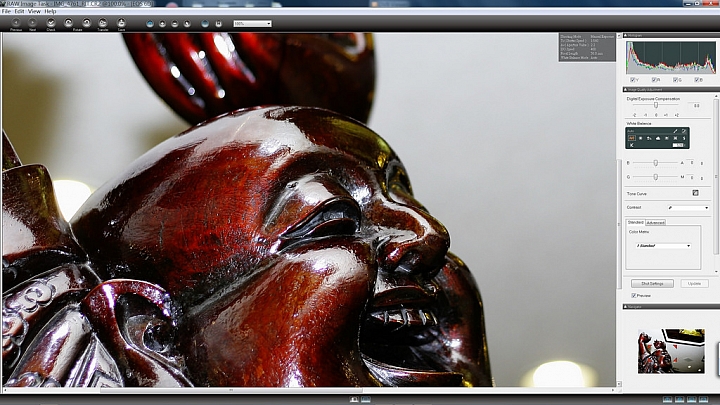The image size is (720, 405).
Task: Select Shade white balance house icon
Action: 649,138
